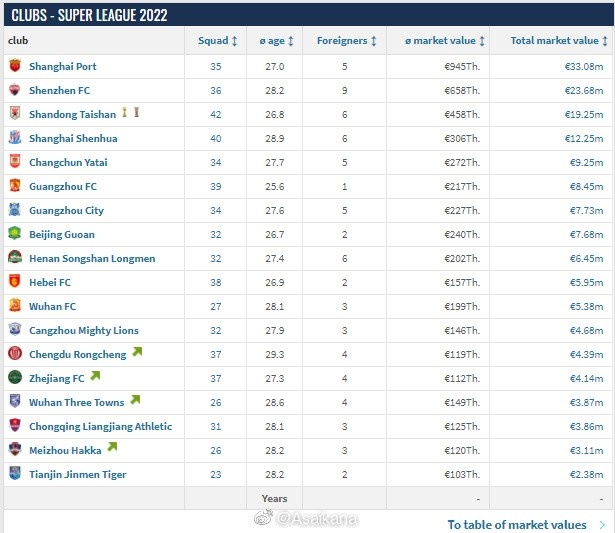Open the Henan Songshan Longmen link

point(92,258)
